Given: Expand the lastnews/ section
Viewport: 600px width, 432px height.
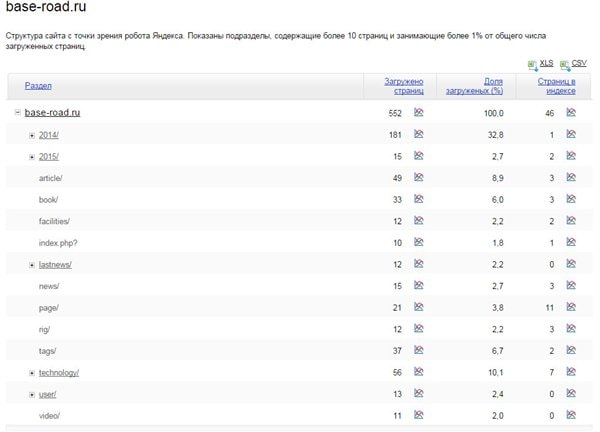Looking at the screenshot, I should click(x=32, y=265).
